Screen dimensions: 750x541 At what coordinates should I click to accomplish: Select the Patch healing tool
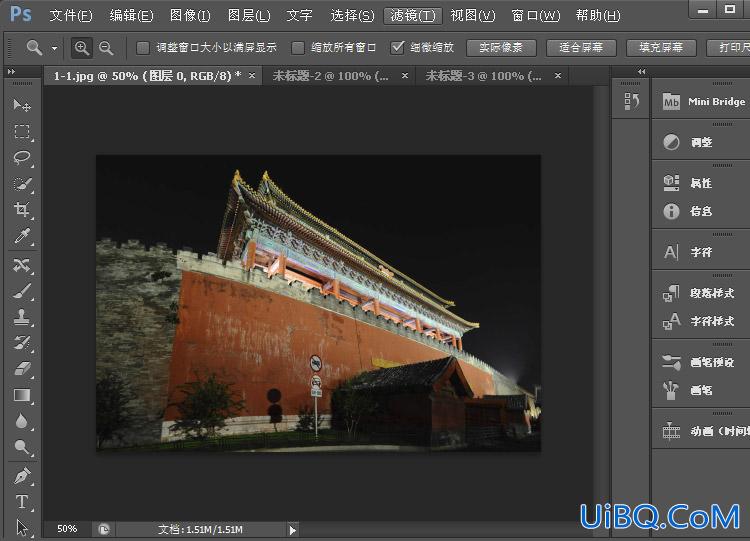pos(22,265)
